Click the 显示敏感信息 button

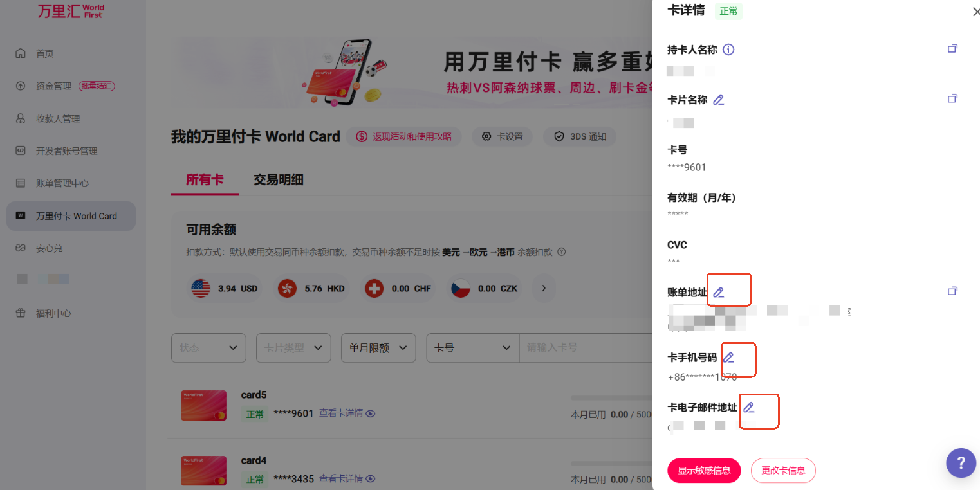[x=704, y=471]
